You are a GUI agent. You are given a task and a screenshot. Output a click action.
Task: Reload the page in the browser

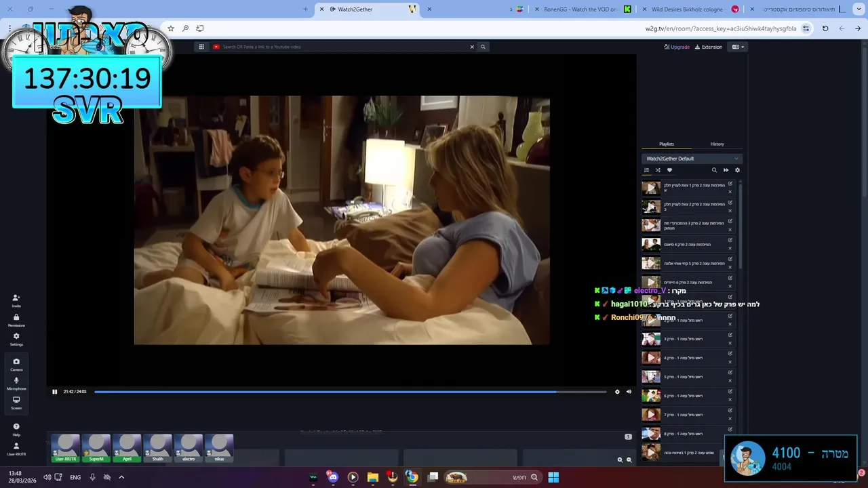tap(825, 28)
